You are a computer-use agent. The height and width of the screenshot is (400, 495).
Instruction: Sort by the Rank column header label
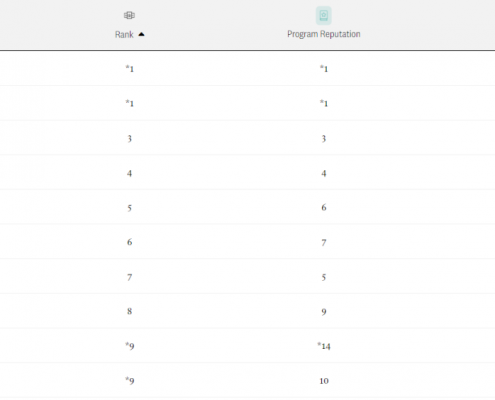coord(124,34)
